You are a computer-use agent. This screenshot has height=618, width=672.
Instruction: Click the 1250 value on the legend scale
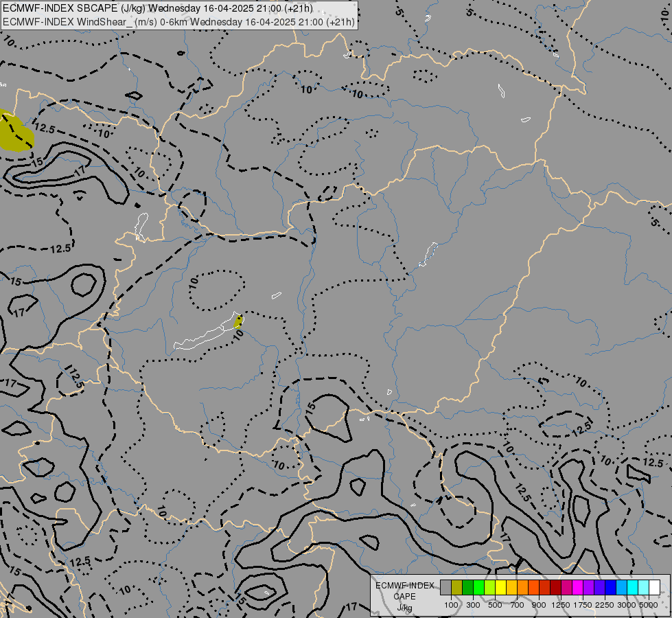(561, 605)
